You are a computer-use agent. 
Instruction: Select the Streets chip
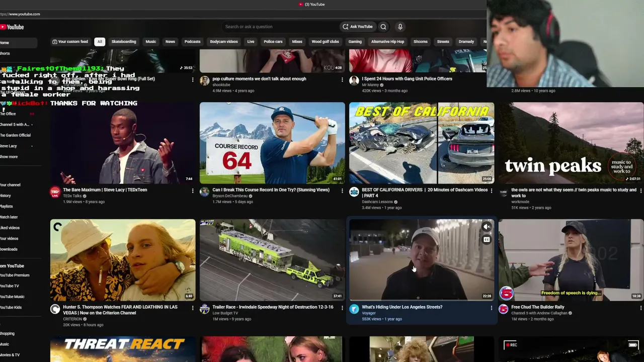[x=443, y=42]
